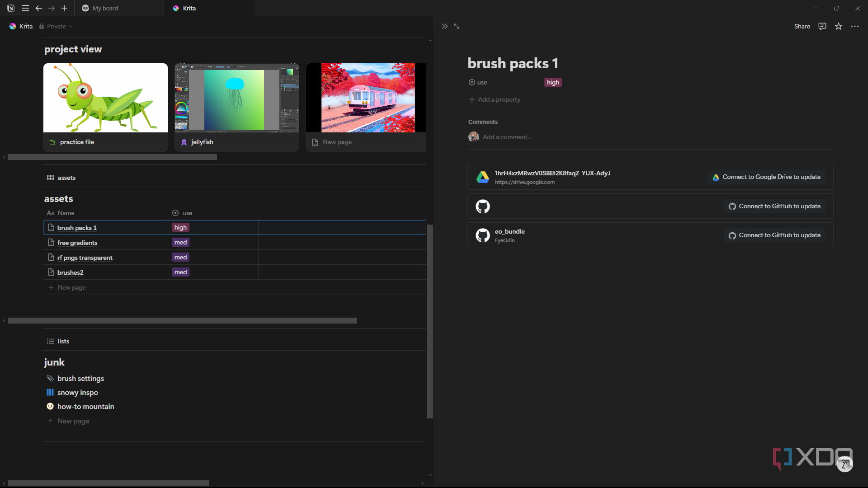Open the comments panel icon
This screenshot has height=488, width=868.
(822, 26)
